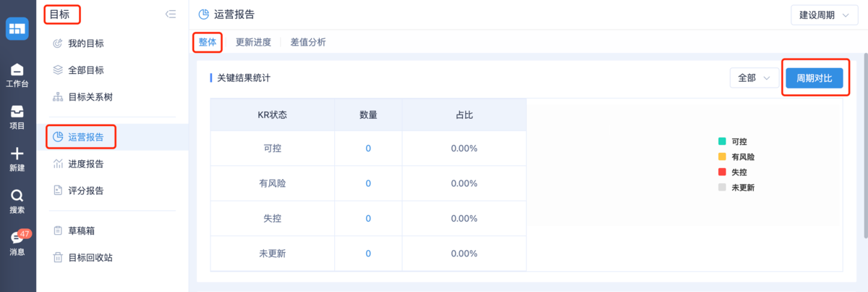Open 消息 messages with 47 badge
The image size is (868, 292).
[x=17, y=242]
